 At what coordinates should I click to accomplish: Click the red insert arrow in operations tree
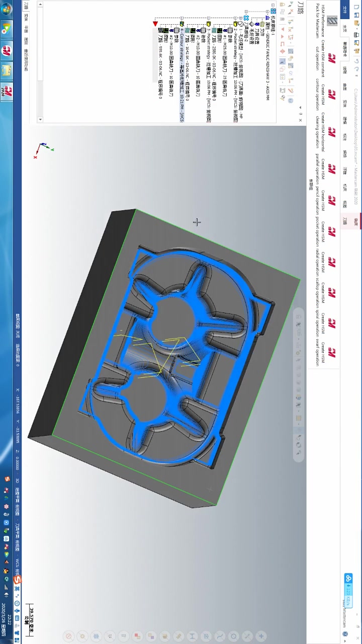tap(155, 23)
